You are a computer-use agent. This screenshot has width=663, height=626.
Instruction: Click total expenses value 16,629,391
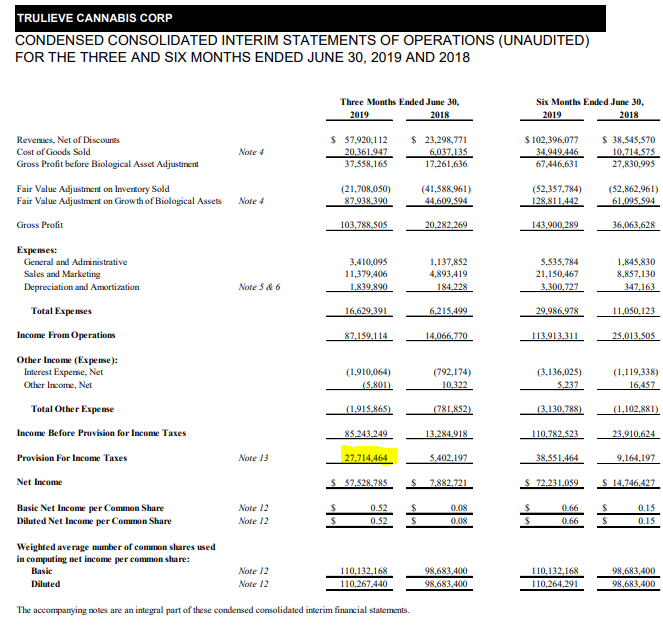click(366, 311)
